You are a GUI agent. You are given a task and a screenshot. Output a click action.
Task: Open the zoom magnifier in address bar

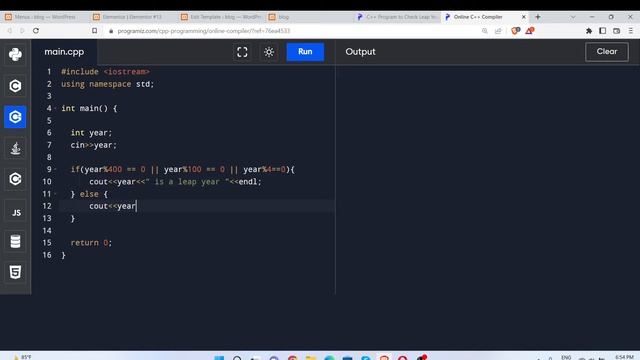tap(484, 31)
